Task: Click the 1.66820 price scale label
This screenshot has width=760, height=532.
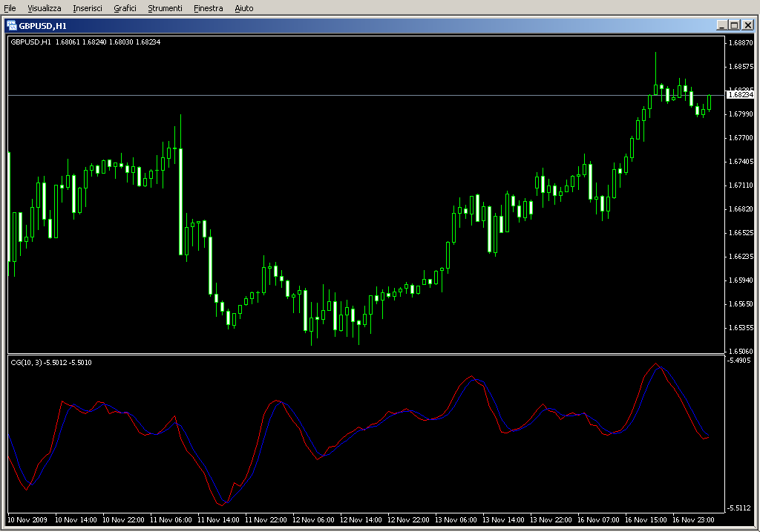Action: 741,208
